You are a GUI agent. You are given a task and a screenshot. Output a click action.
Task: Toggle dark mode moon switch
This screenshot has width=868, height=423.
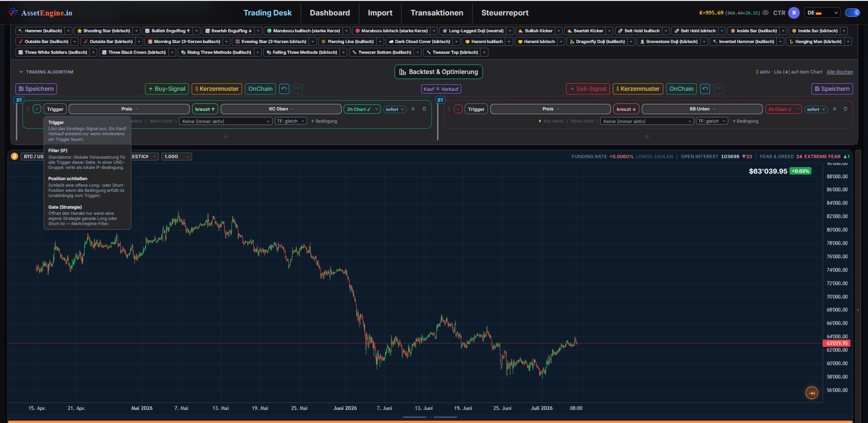(853, 13)
